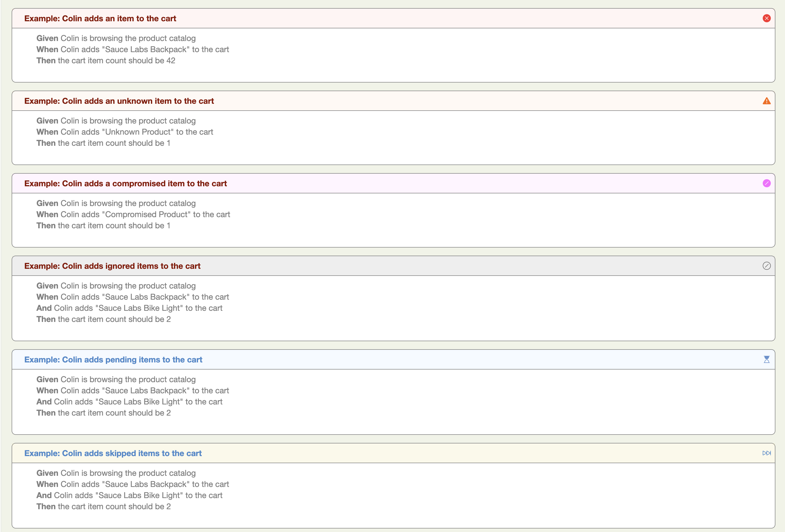Screen dimensions: 785x532
Task: Click step adding "Unknown Product" to the cart
Action: (x=125, y=132)
